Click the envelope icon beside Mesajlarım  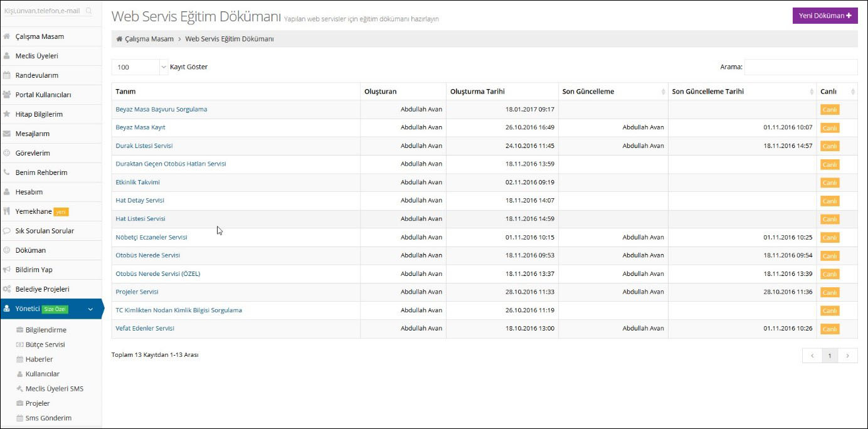[x=7, y=134]
